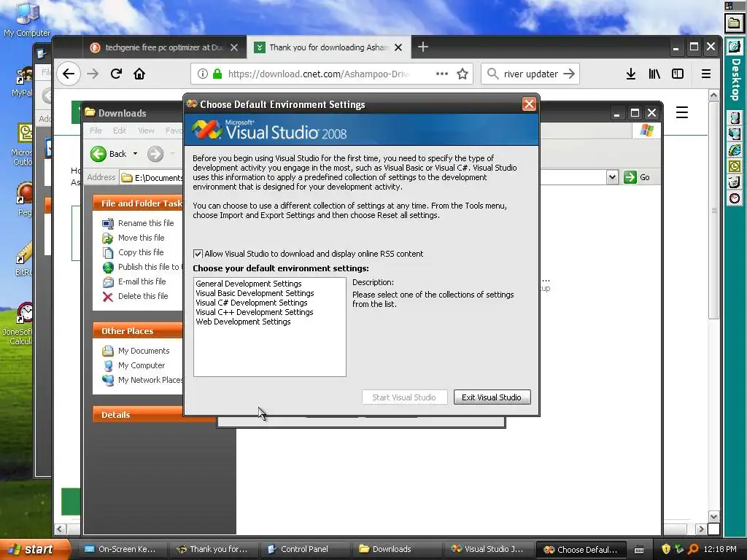Reload the page in Firefox
This screenshot has height=560, width=747.
pyautogui.click(x=116, y=74)
